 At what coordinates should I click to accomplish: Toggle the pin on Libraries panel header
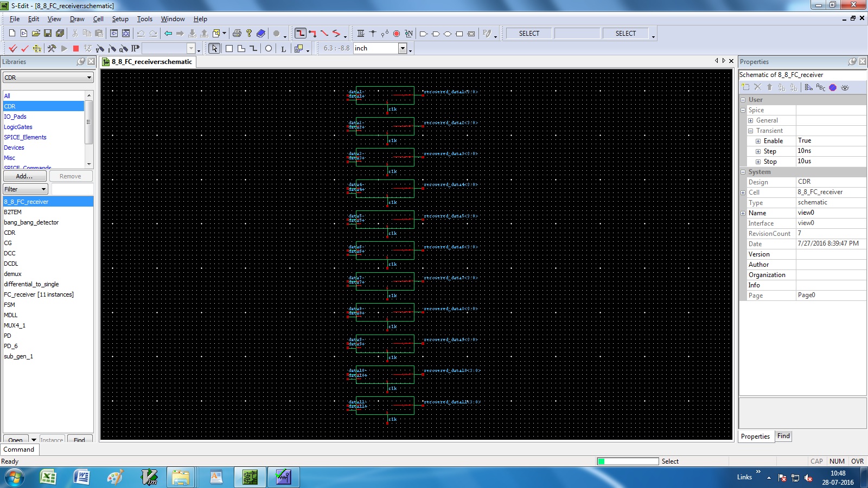tap(81, 62)
